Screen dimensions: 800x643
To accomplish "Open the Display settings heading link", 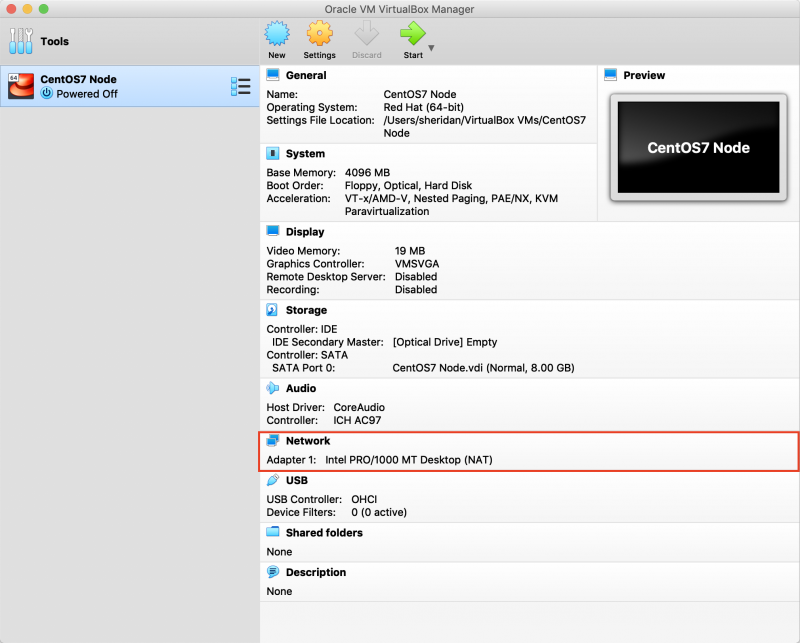I will [305, 232].
